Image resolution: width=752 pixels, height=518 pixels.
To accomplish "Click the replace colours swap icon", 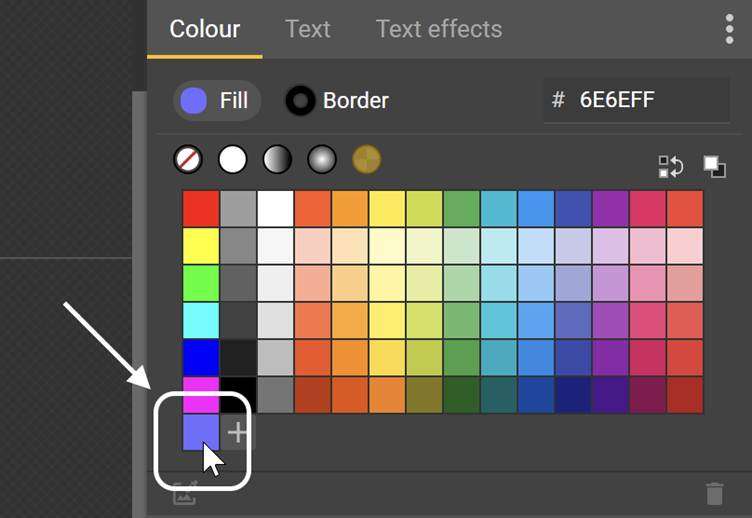I will click(x=670, y=166).
